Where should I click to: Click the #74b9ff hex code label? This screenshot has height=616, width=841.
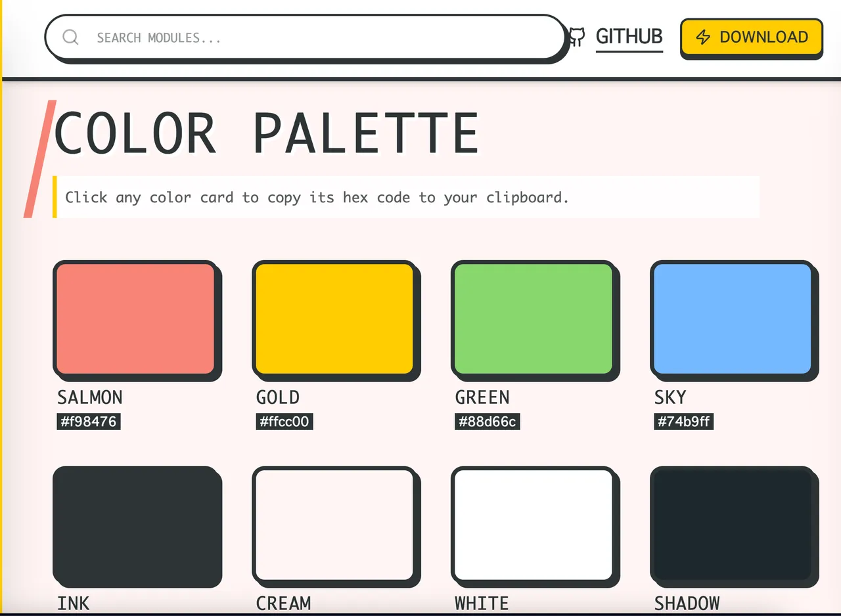click(684, 422)
